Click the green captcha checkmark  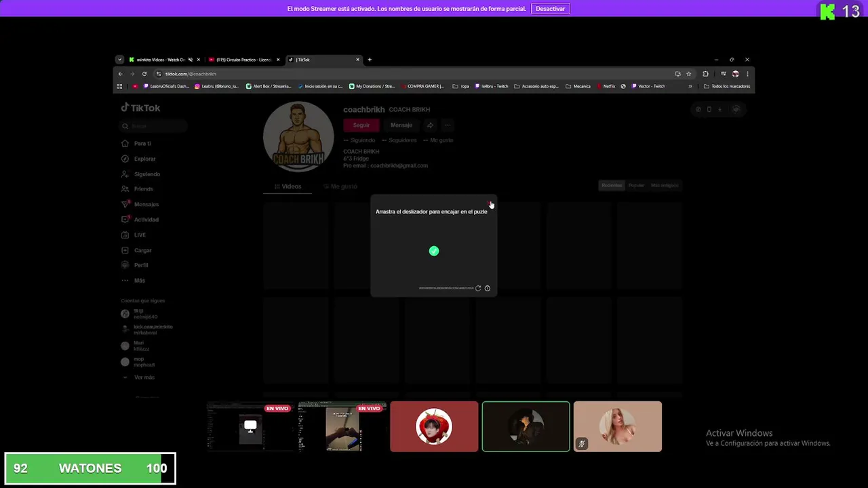[x=434, y=251]
